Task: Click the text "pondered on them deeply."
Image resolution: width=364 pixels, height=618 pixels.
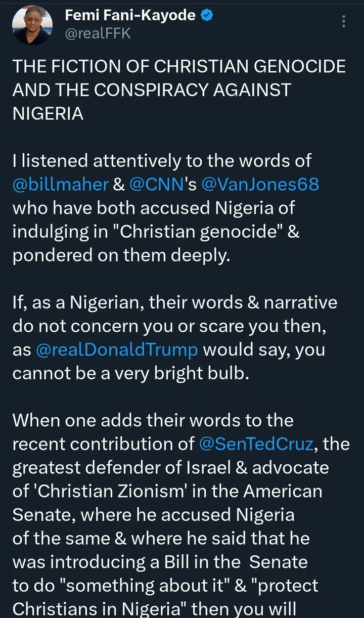Action: tap(121, 255)
